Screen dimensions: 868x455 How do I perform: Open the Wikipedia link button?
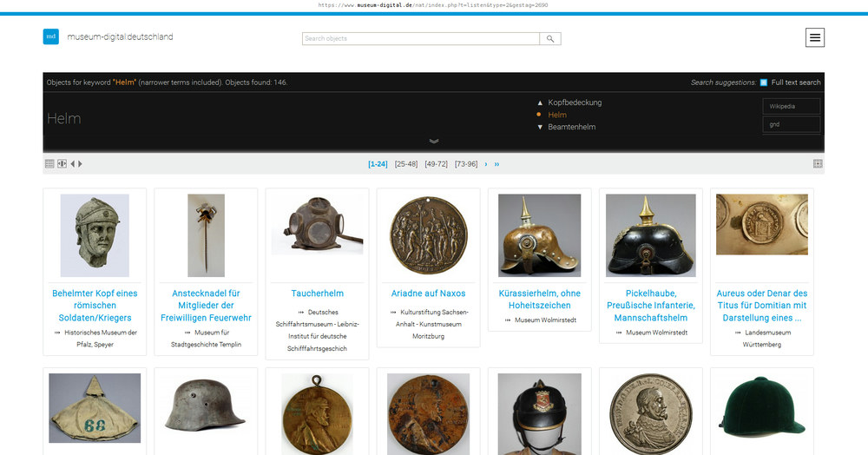(x=792, y=107)
